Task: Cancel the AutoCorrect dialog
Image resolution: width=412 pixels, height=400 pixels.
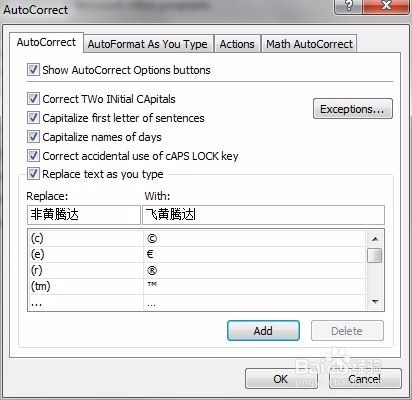Action: tap(365, 379)
